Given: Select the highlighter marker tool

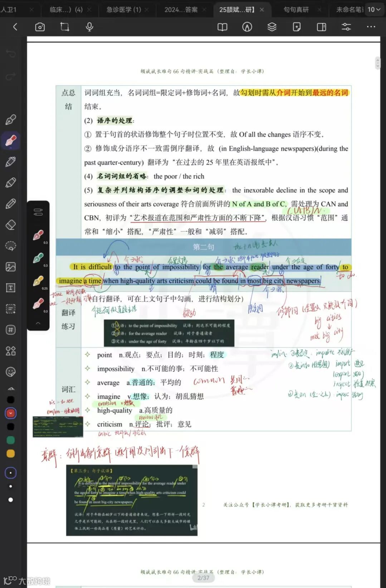Looking at the screenshot, I should tap(11, 183).
